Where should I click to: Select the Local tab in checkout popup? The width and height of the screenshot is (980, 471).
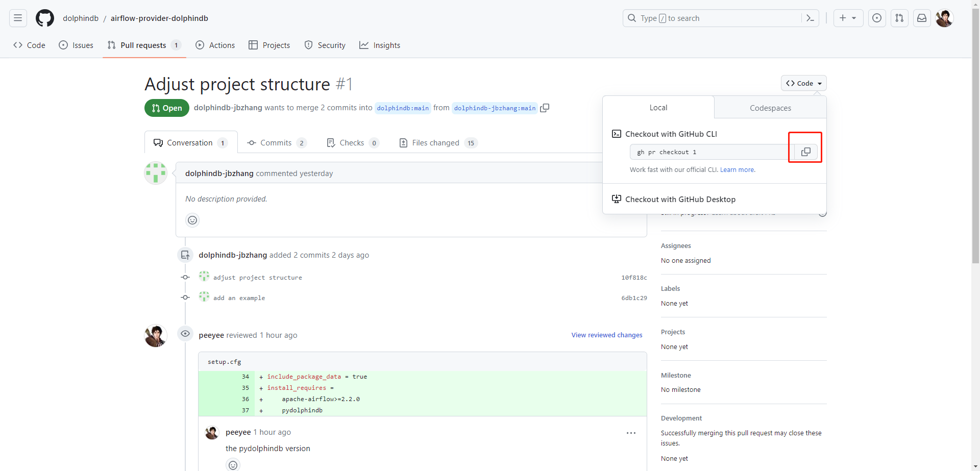[x=658, y=108]
